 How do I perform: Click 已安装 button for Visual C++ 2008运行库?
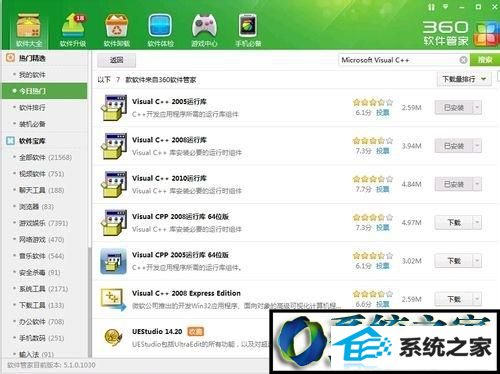(454, 146)
